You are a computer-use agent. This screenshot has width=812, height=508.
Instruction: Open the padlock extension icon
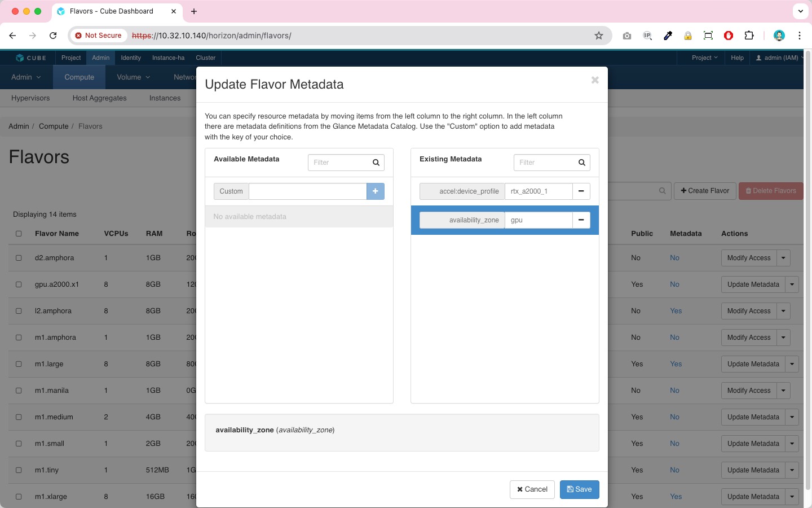click(688, 36)
